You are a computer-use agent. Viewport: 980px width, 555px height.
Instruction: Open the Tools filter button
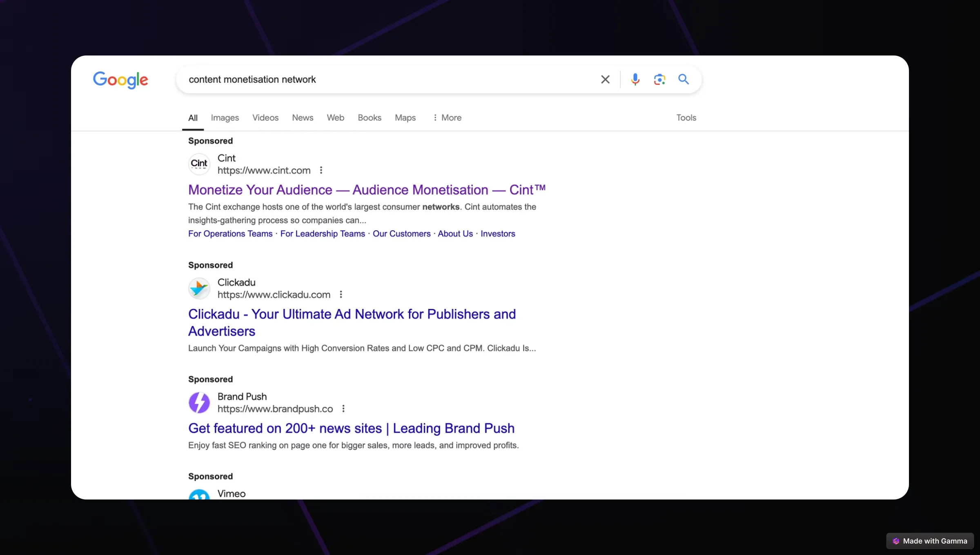pos(686,118)
